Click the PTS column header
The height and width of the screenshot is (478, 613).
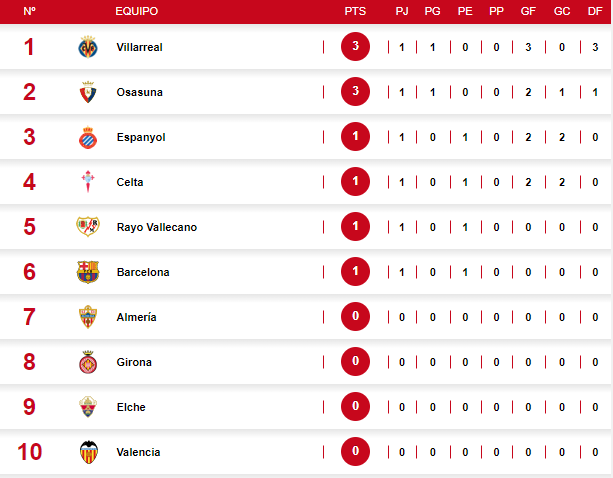click(355, 11)
